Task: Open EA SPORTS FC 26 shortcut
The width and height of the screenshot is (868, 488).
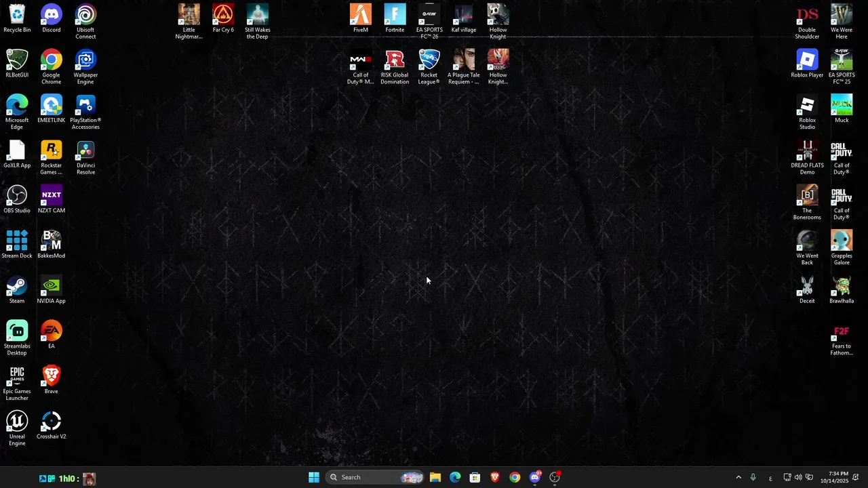Action: 429,22
